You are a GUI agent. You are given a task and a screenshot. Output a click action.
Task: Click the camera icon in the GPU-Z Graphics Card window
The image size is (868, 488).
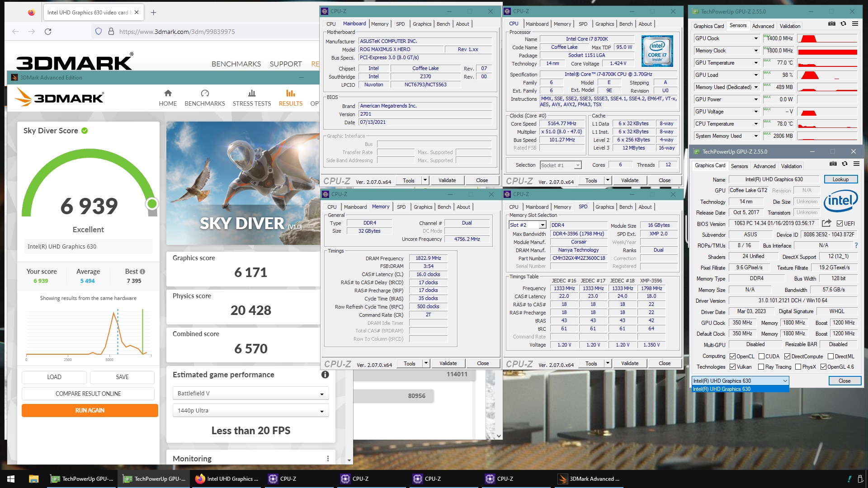click(833, 164)
